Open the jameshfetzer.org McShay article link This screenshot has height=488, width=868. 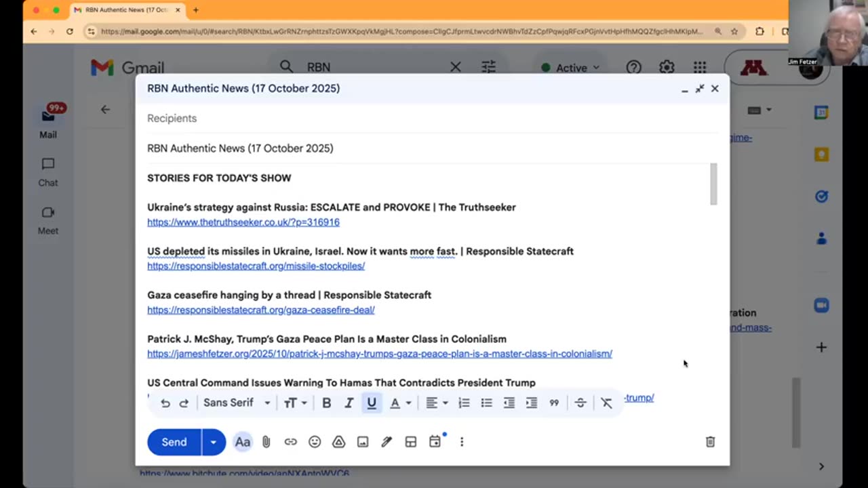point(380,354)
